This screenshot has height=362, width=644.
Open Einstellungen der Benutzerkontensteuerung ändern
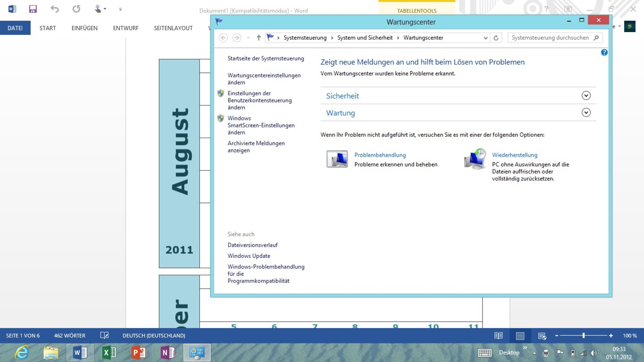[x=259, y=101]
